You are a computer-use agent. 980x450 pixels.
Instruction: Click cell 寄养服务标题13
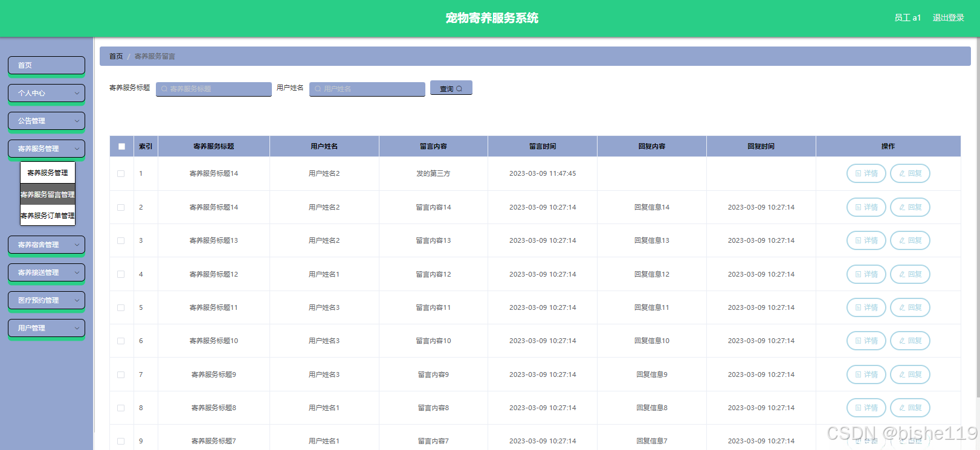214,240
